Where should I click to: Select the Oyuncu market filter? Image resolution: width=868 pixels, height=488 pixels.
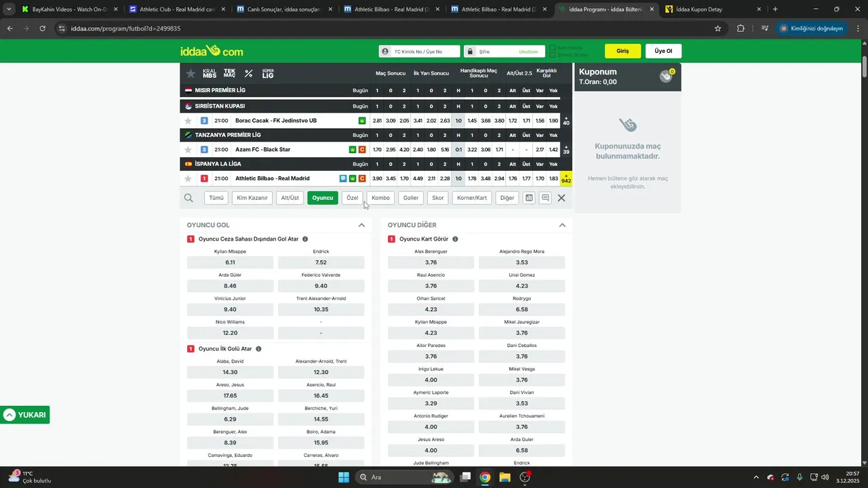click(x=323, y=198)
